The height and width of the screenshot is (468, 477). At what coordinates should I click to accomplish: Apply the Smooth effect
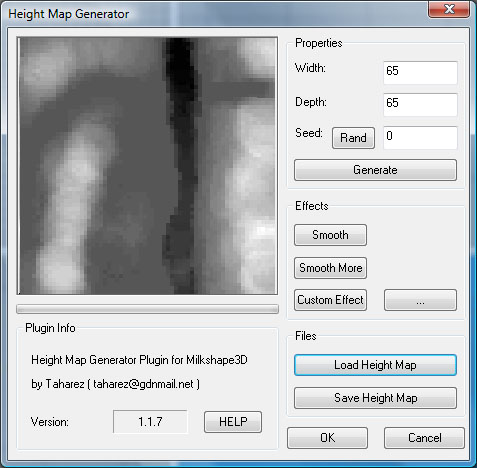point(330,235)
